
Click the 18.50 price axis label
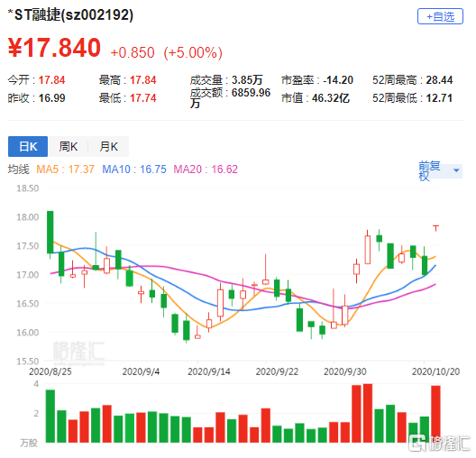coord(28,188)
